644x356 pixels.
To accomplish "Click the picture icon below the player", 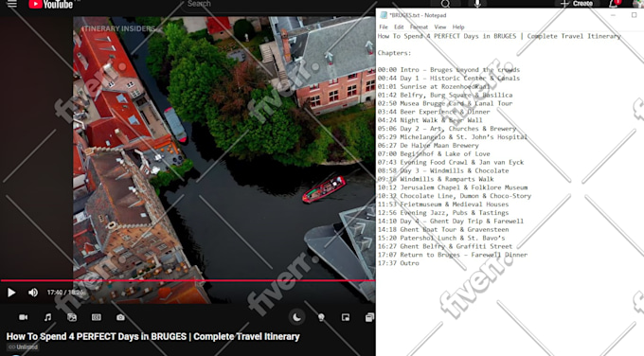I will pos(72,317).
